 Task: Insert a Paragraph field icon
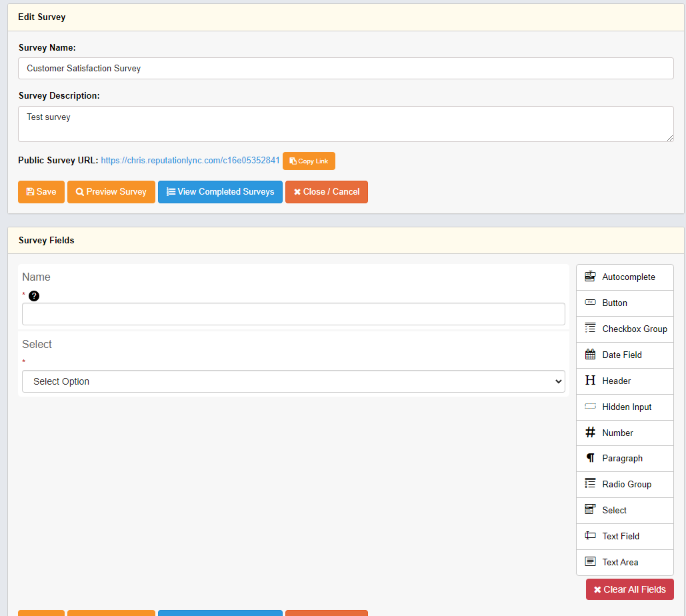pos(590,458)
